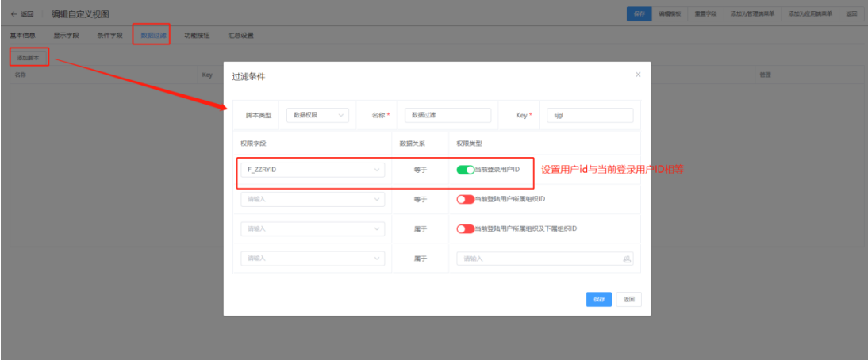The width and height of the screenshot is (868, 360).
Task: Toggle off the 当前登录用户ID switch
Action: coord(466,170)
